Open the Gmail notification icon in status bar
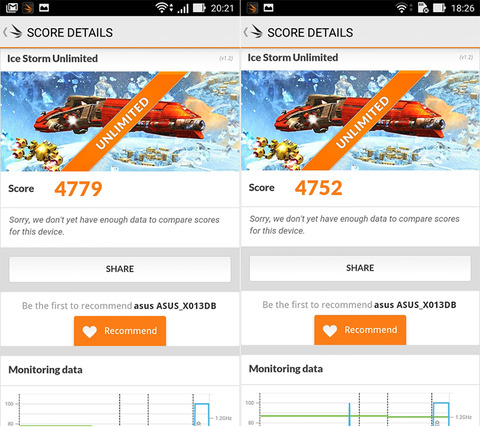480x427 pixels. pyautogui.click(x=12, y=8)
